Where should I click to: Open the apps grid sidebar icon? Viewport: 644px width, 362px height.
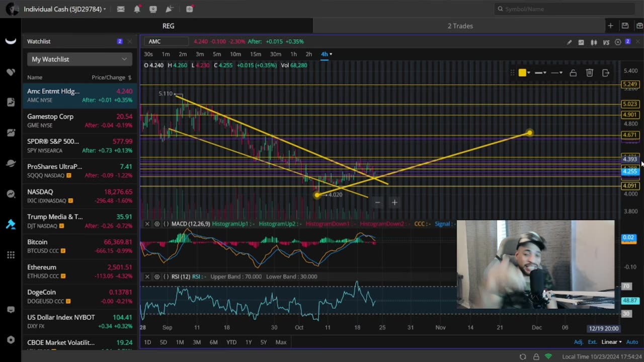[x=11, y=255]
